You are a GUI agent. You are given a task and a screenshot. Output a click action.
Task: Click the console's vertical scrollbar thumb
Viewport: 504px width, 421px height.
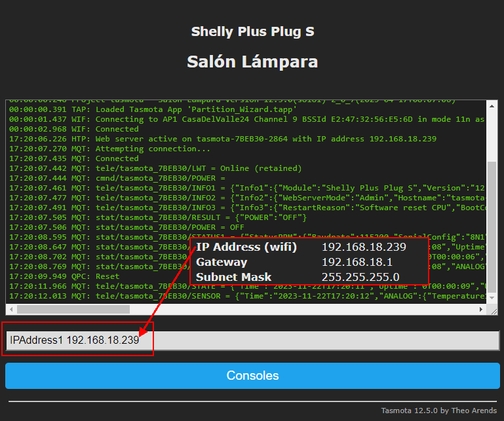[x=492, y=226]
